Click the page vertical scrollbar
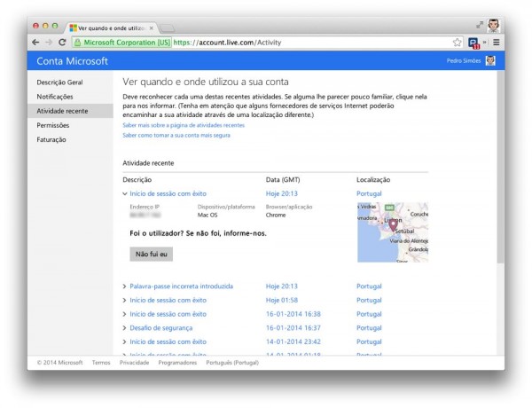The width and height of the screenshot is (532, 408). (x=501, y=167)
